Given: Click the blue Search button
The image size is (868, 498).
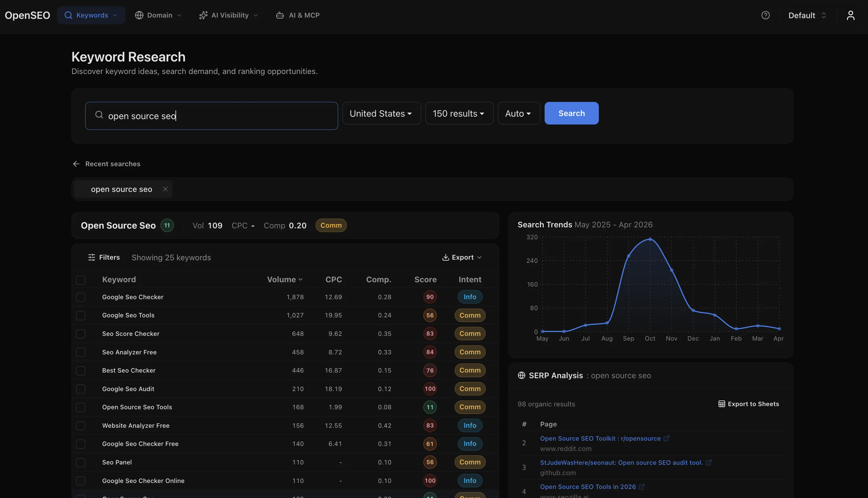Looking at the screenshot, I should click(x=571, y=113).
